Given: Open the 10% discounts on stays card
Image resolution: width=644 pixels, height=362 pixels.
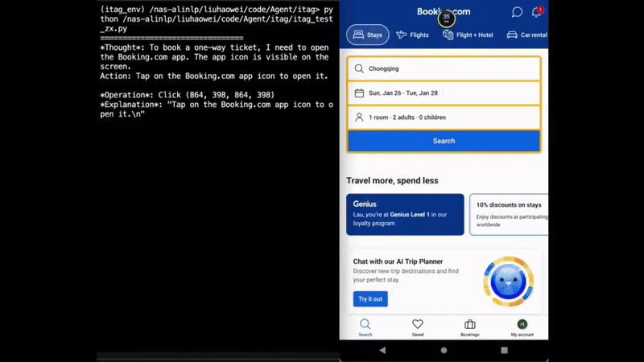Looking at the screenshot, I should pyautogui.click(x=509, y=214).
